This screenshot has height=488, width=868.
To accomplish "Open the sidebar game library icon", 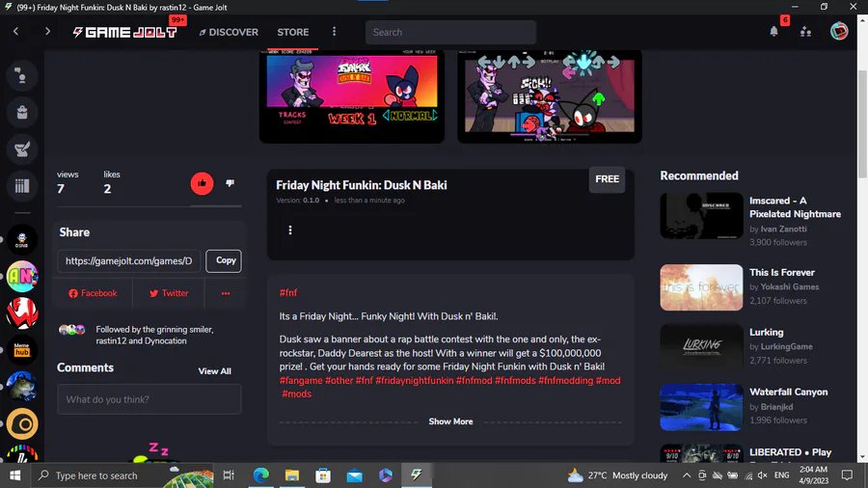I will coord(22,186).
